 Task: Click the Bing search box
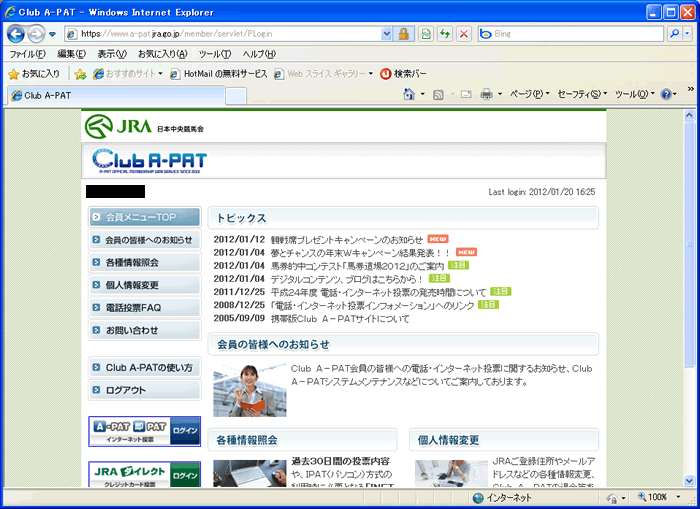(x=571, y=34)
